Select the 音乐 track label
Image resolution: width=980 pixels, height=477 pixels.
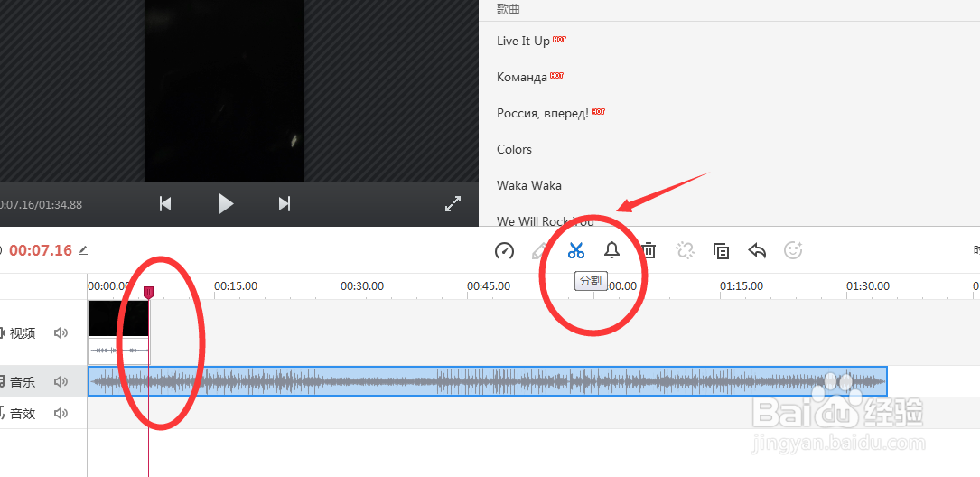(x=23, y=382)
